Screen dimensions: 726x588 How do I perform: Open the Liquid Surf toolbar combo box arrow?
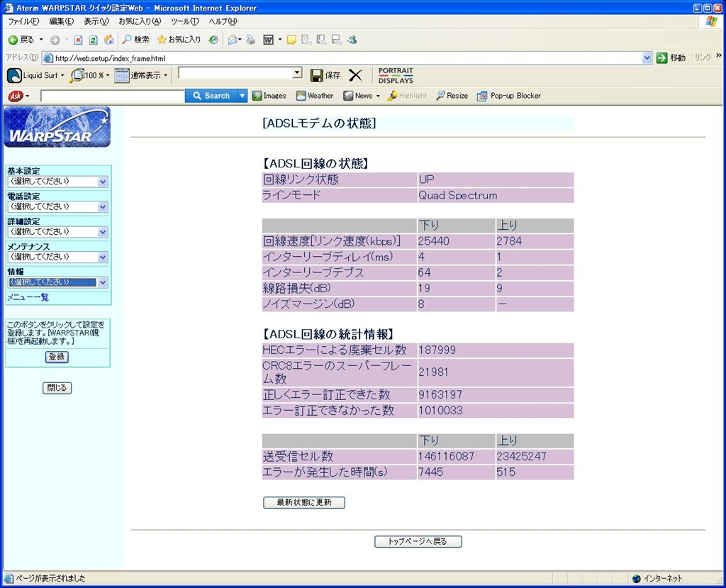point(297,73)
